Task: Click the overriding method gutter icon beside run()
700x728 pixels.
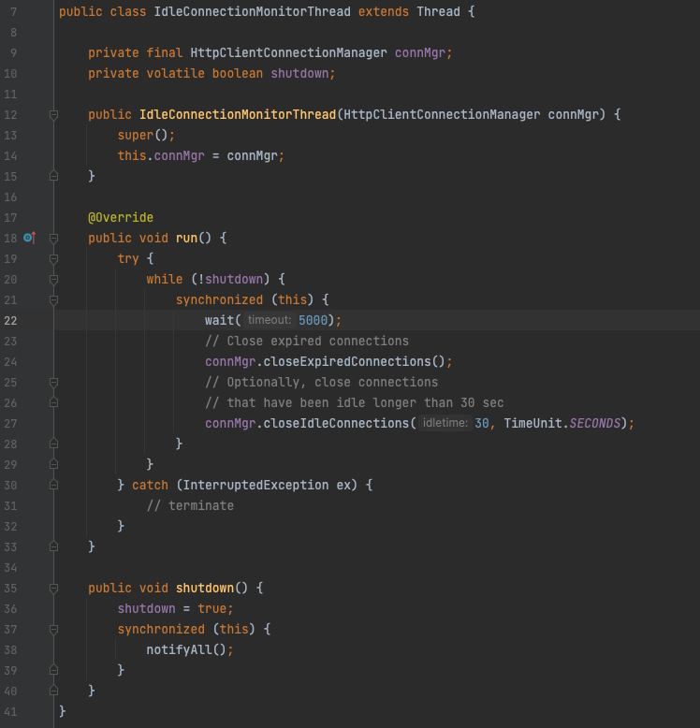Action: coord(30,239)
